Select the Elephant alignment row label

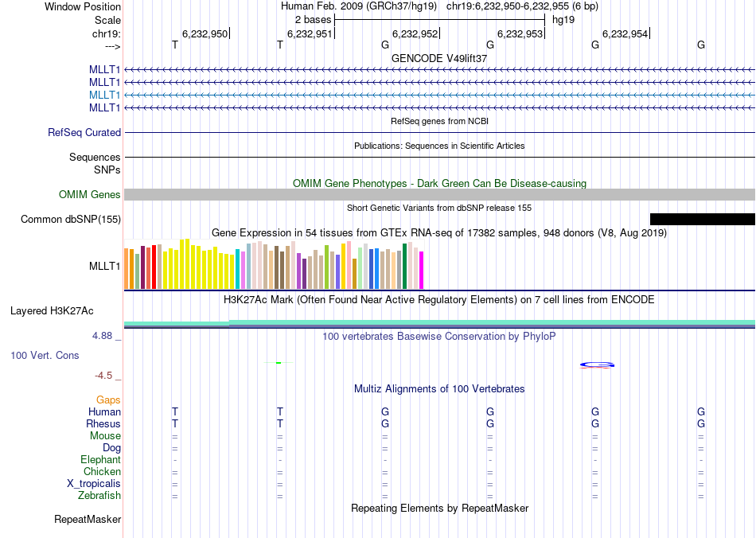pyautogui.click(x=100, y=459)
